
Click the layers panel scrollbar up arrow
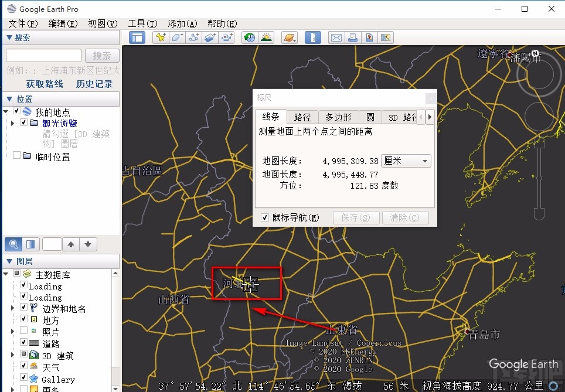point(115,274)
